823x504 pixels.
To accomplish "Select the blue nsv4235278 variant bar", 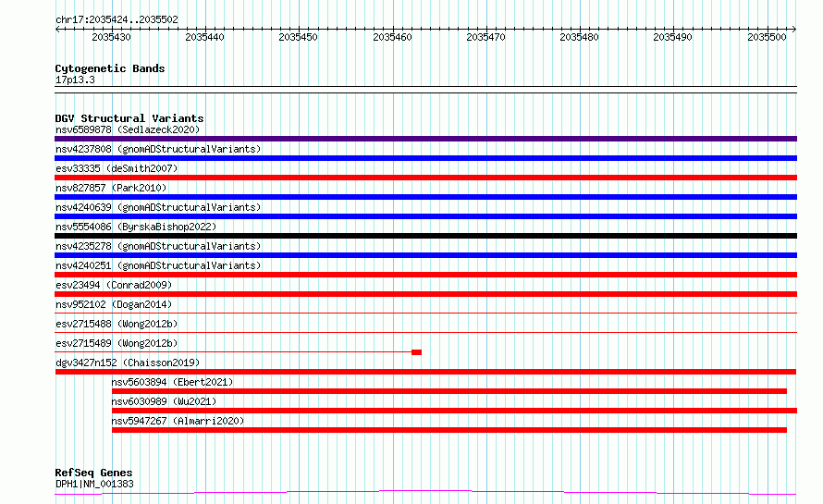I will click(x=425, y=255).
